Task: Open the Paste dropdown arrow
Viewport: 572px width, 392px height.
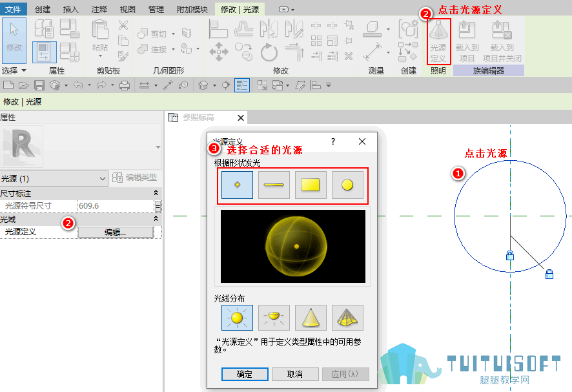Action: (x=100, y=56)
